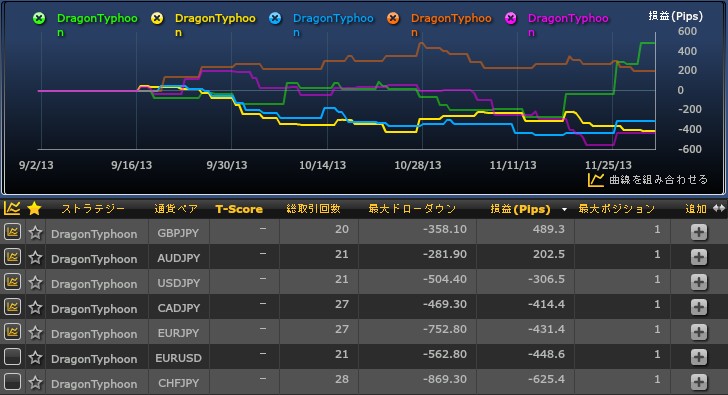
Task: Add GBPJPY strategy with plus button
Action: [699, 232]
